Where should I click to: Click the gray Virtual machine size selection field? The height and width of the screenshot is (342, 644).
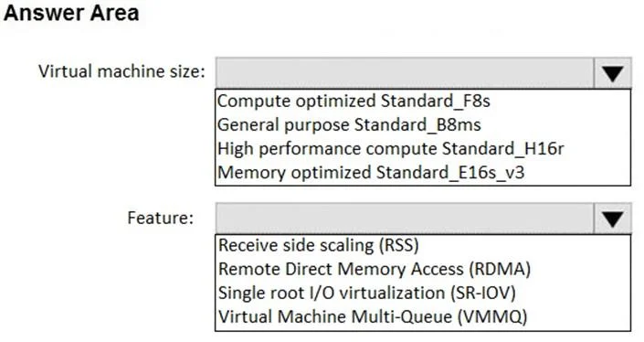405,73
